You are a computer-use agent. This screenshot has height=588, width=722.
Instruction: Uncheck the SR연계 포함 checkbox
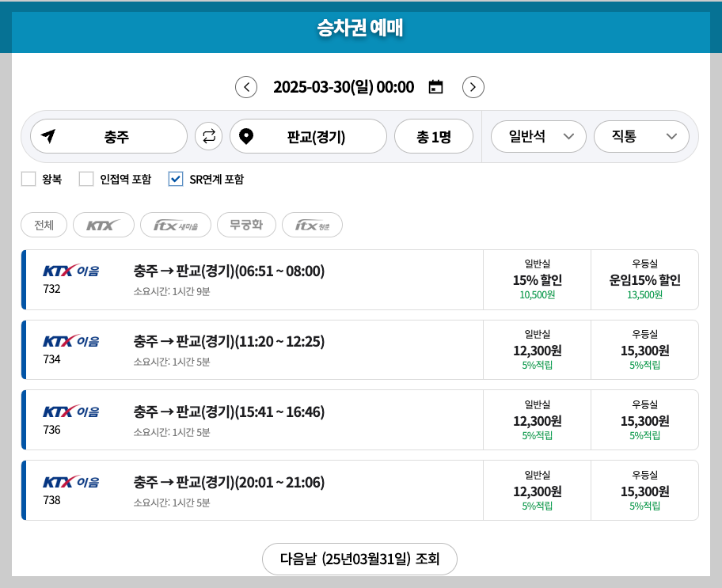click(176, 179)
